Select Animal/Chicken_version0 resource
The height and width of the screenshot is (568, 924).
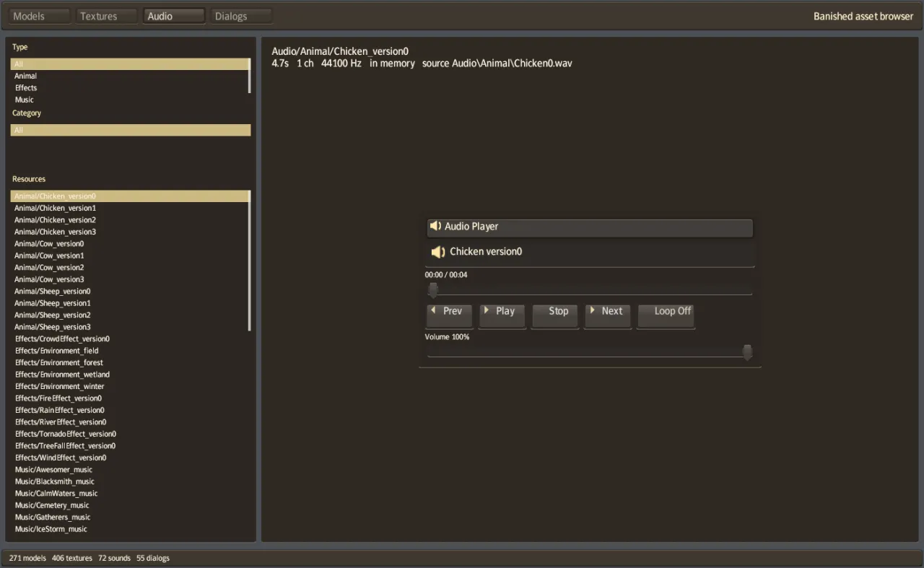[130, 196]
